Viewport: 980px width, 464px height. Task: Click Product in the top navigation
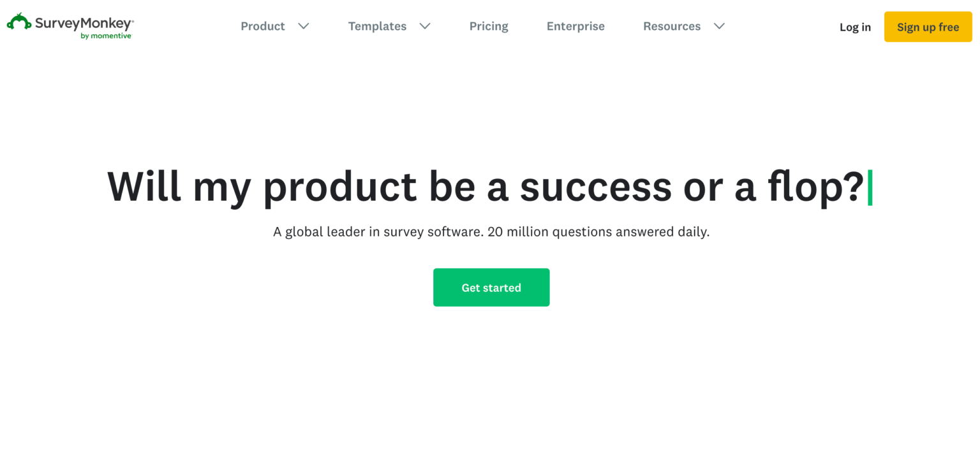click(263, 26)
